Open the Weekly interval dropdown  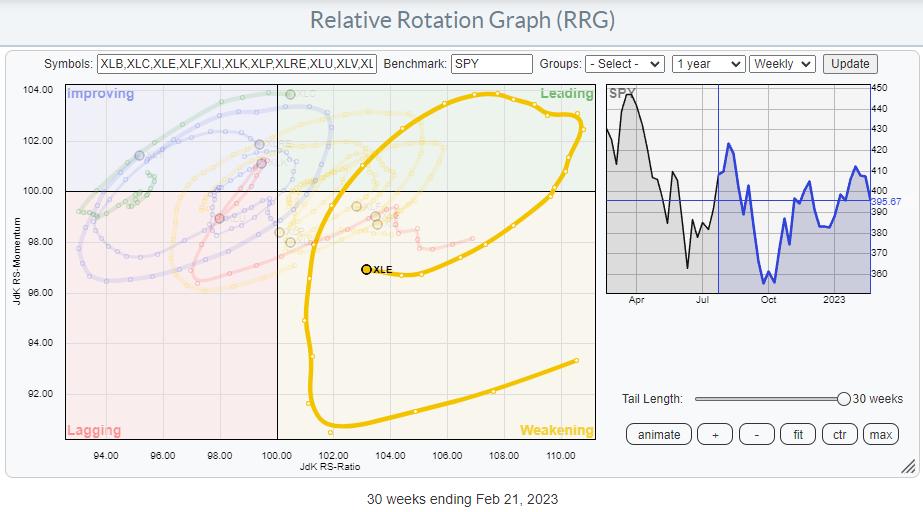[782, 64]
